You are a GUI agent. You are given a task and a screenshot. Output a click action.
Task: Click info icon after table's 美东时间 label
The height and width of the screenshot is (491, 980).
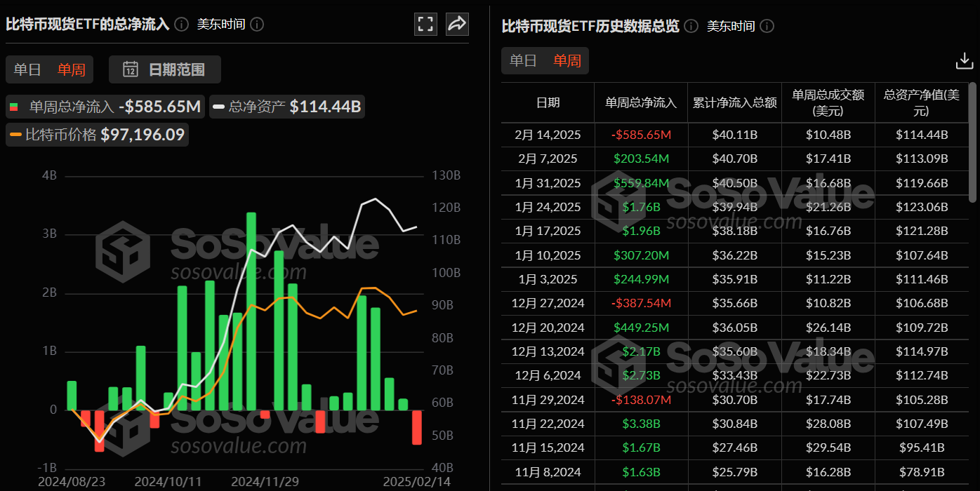pos(767,27)
